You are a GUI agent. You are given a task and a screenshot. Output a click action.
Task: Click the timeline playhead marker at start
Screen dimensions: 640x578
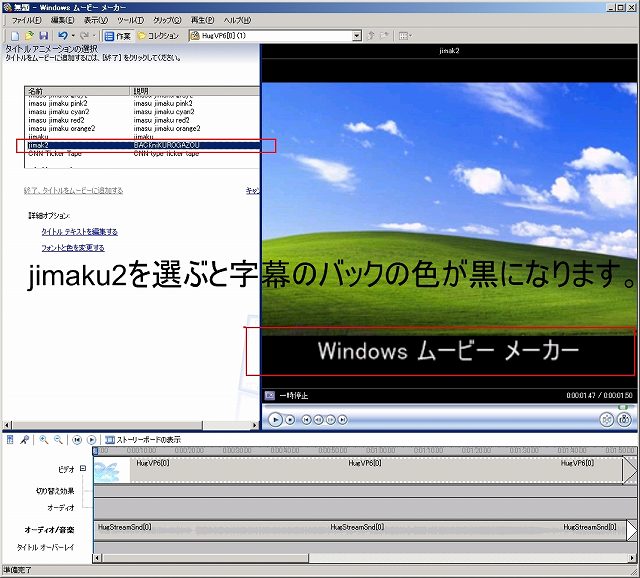(x=96, y=451)
